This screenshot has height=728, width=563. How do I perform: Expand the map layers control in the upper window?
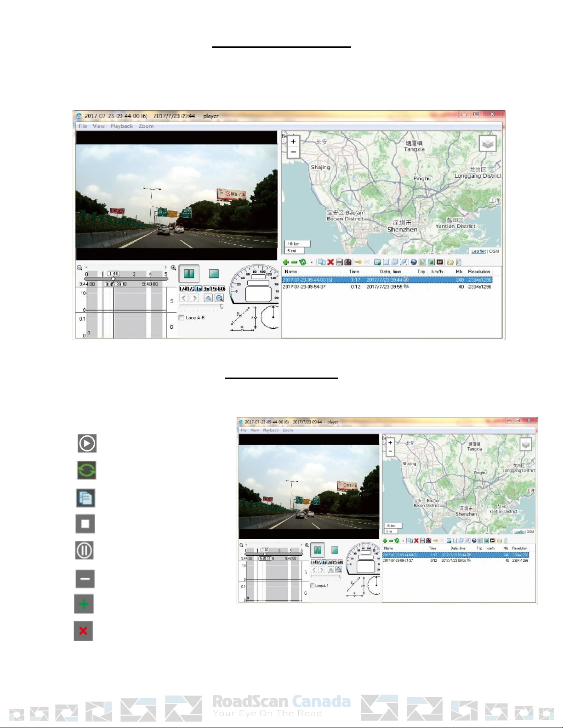(x=488, y=144)
